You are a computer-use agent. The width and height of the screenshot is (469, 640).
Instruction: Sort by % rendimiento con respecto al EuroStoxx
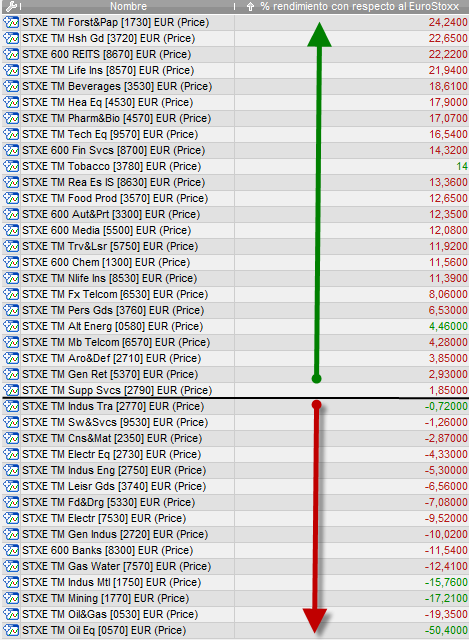point(360,6)
